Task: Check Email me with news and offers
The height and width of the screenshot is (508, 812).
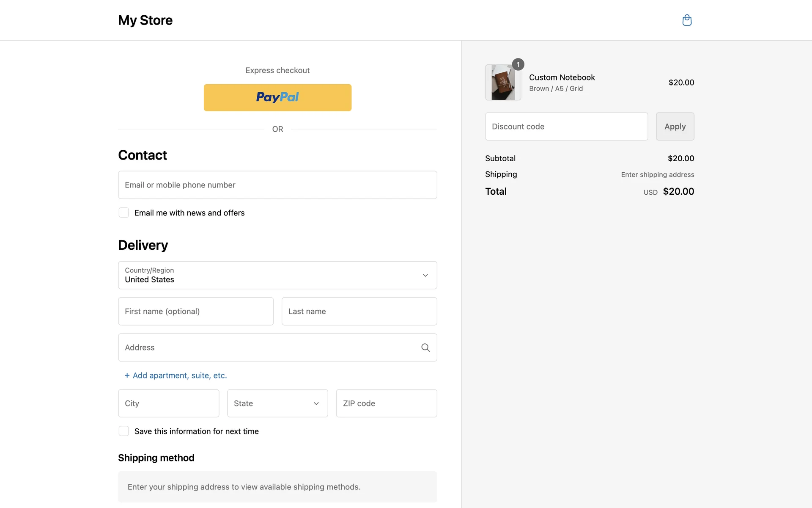Action: point(124,213)
